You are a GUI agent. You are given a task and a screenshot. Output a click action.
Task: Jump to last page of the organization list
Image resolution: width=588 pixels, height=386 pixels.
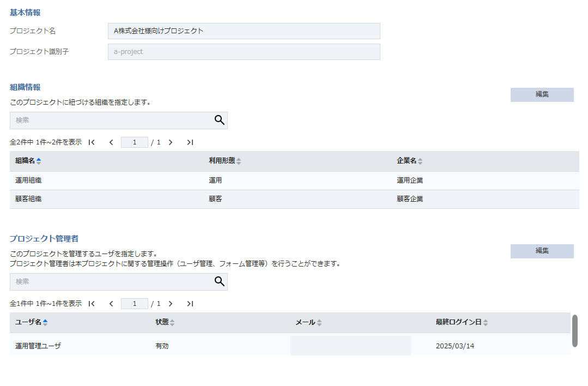190,142
